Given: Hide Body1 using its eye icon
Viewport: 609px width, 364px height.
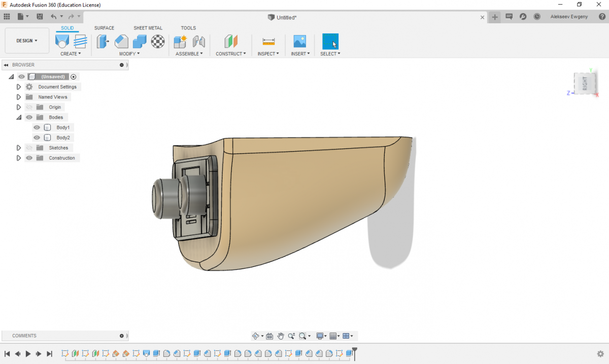Looking at the screenshot, I should [37, 127].
